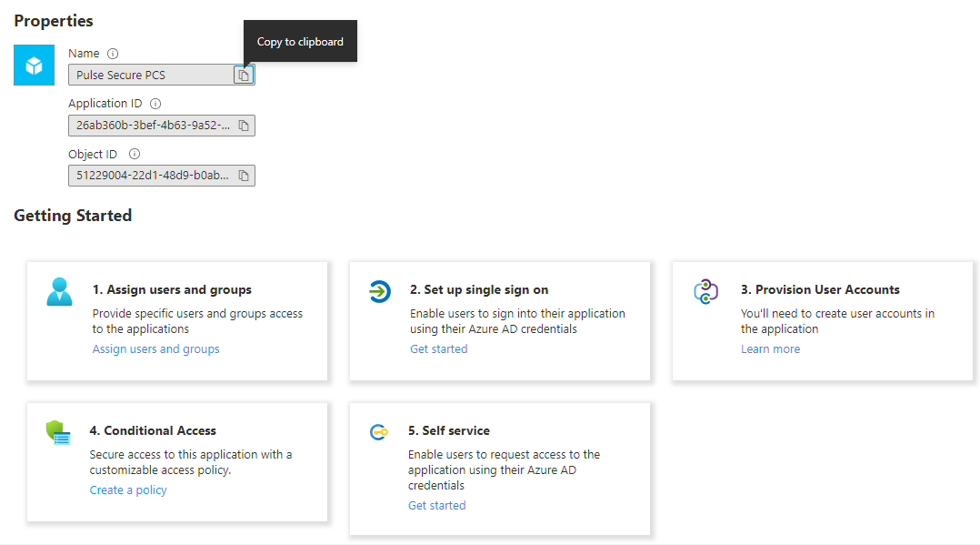Click the Assign users person icon

[x=59, y=292]
